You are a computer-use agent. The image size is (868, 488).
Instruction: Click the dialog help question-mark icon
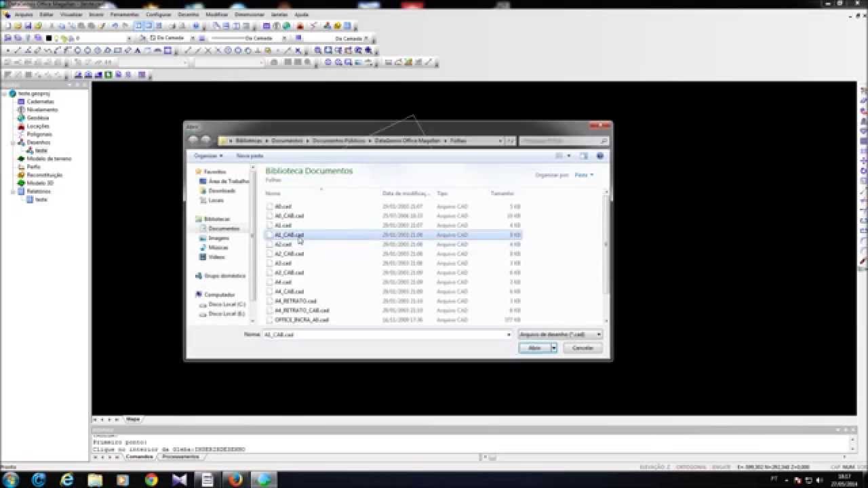[599, 156]
